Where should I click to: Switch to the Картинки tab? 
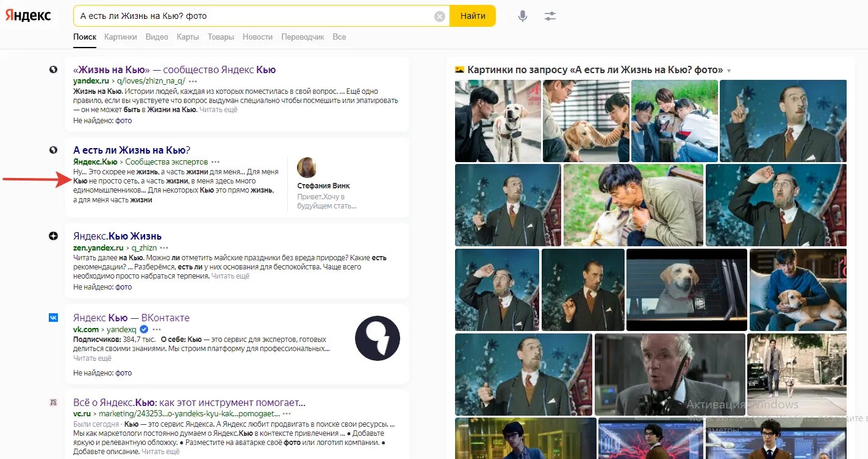pos(121,37)
